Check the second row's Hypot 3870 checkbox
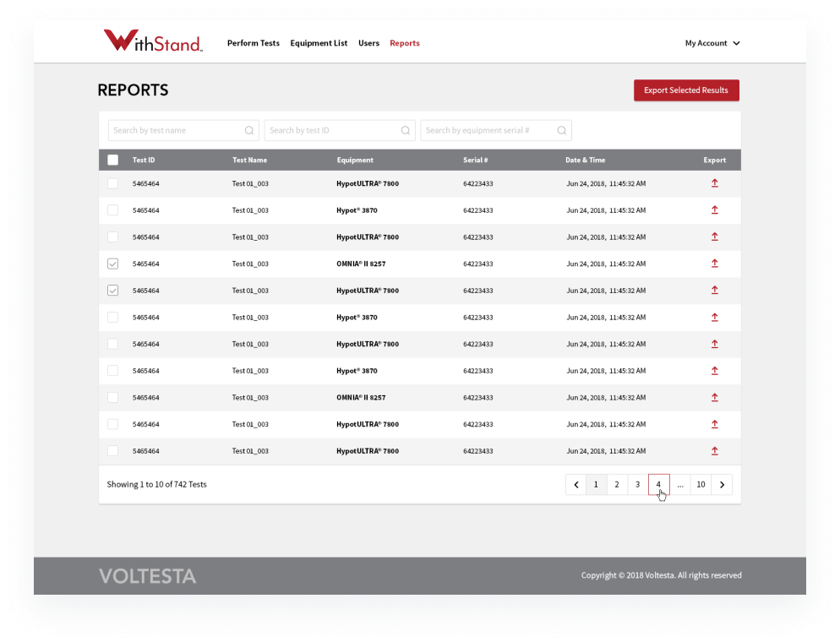The width and height of the screenshot is (840, 642). point(112,209)
